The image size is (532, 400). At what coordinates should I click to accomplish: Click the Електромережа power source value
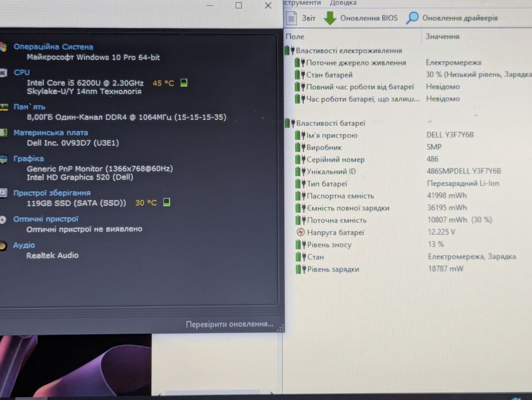point(453,63)
